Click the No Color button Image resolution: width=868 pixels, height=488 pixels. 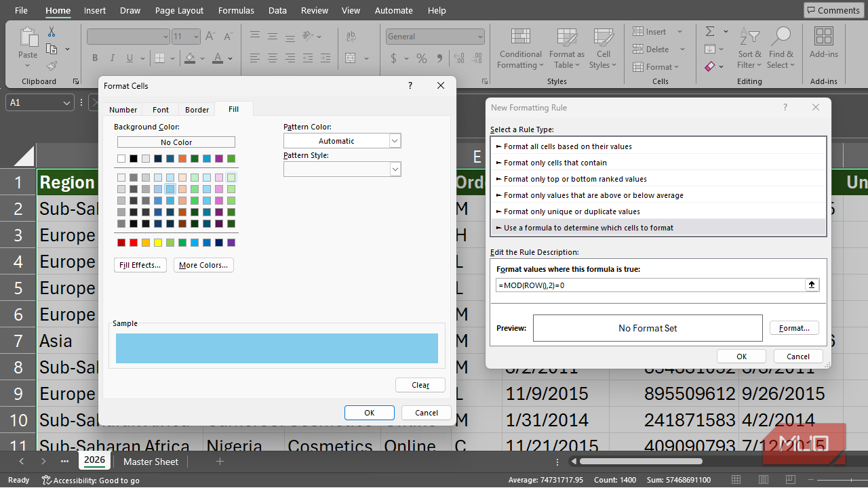pos(176,142)
